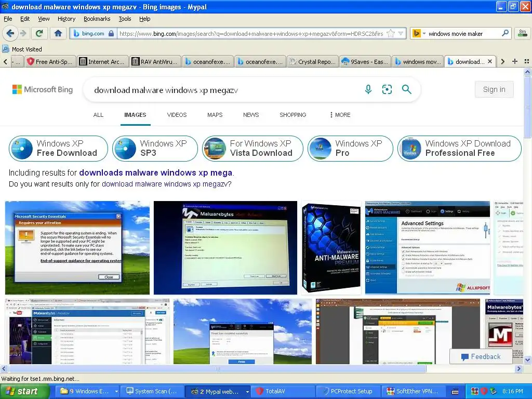Image resolution: width=532 pixels, height=399 pixels.
Task: Run the windows movie maker search with magnifier
Action: click(505, 33)
